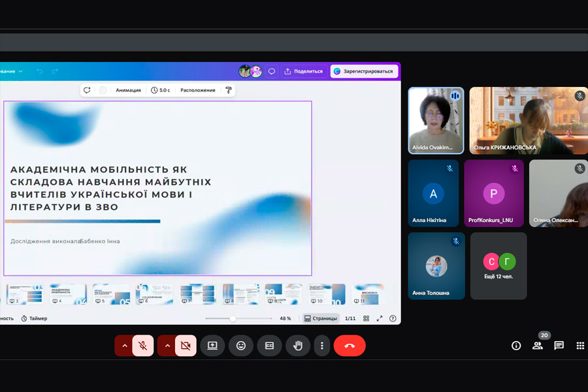Click the Зарегистрироваться button
Image resolution: width=588 pixels, height=392 pixels.
point(364,71)
